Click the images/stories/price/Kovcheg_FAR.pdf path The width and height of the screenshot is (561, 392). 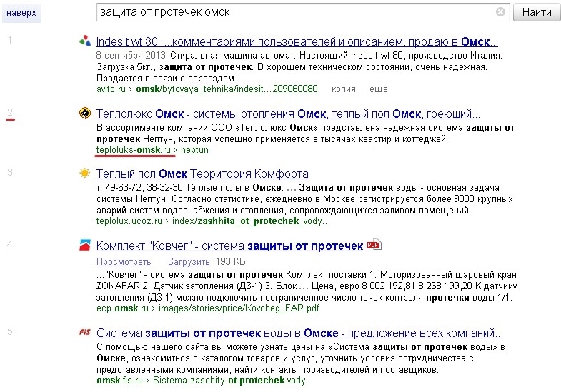(x=239, y=308)
